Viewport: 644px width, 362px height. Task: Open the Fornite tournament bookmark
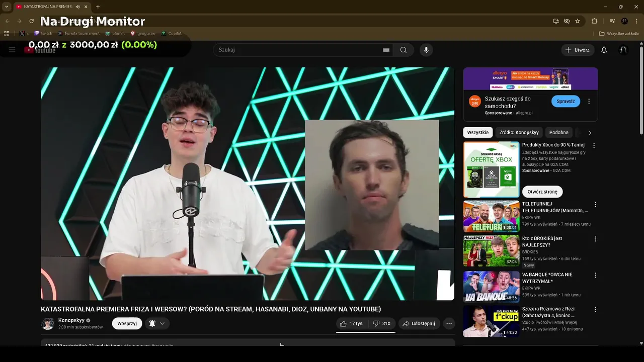(x=78, y=34)
